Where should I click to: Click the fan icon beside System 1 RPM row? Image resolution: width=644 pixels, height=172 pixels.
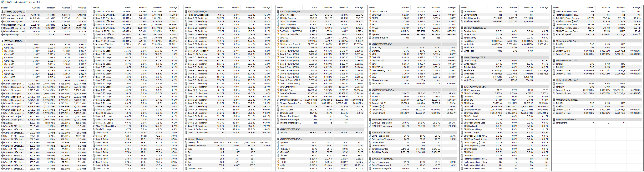click(x=370, y=34)
